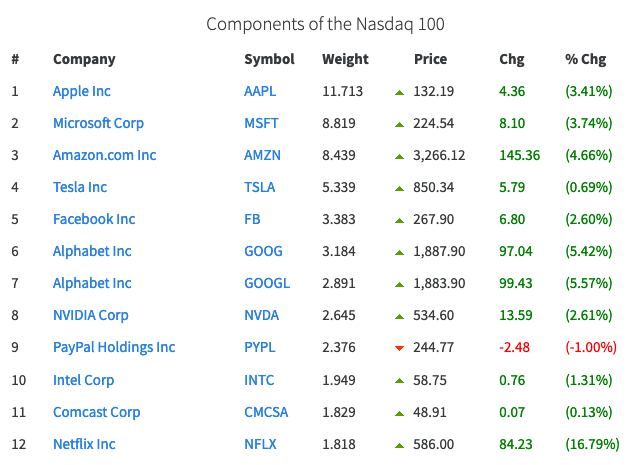Sort by the Weight column header
The width and height of the screenshot is (637, 465).
tap(345, 59)
